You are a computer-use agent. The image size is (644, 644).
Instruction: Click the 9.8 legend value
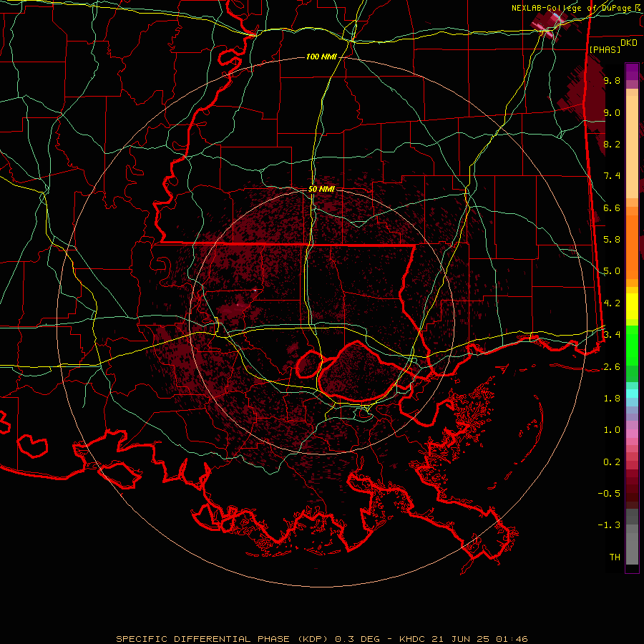point(612,80)
